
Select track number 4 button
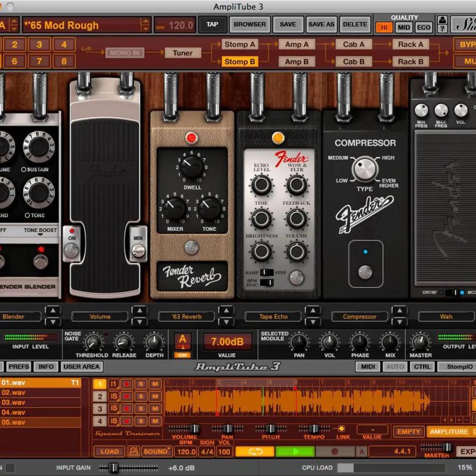point(99,421)
